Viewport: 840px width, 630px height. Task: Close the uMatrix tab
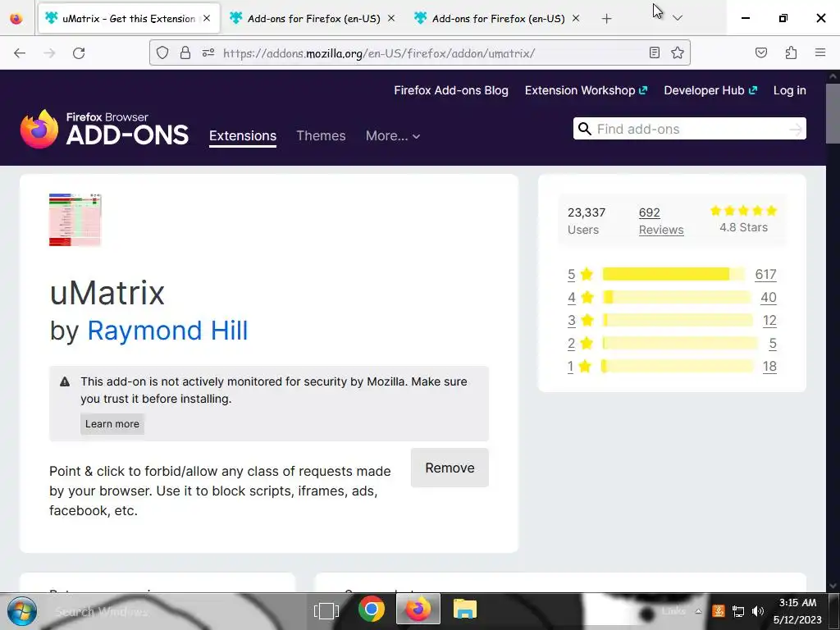click(x=207, y=18)
